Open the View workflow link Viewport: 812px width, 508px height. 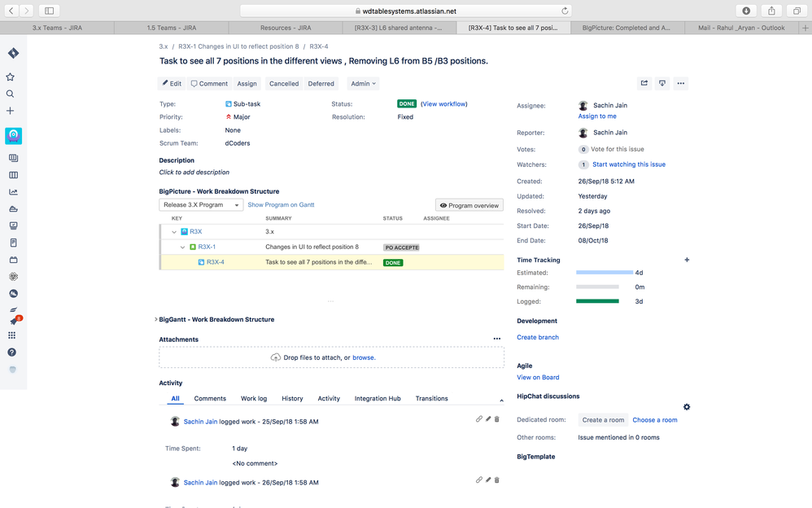coord(443,103)
